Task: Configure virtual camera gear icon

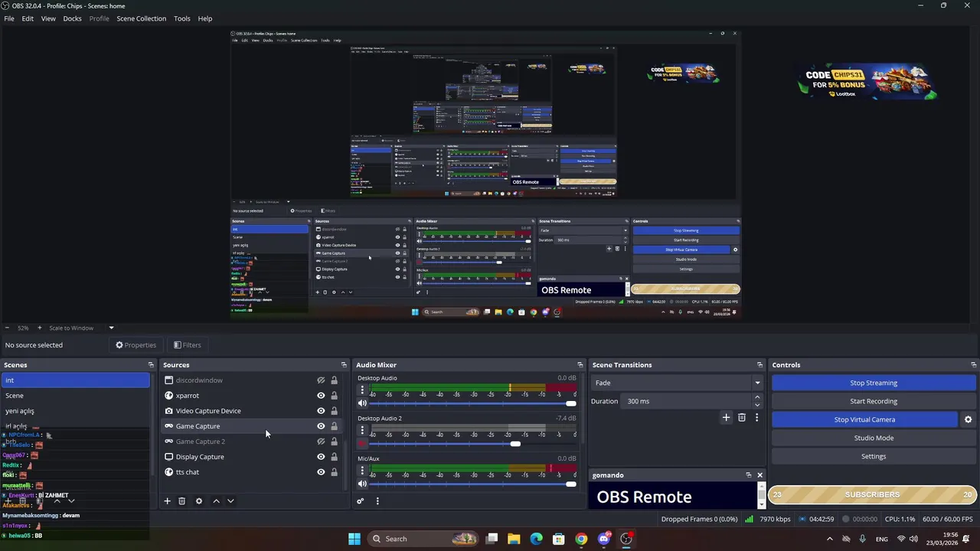Action: coord(968,419)
